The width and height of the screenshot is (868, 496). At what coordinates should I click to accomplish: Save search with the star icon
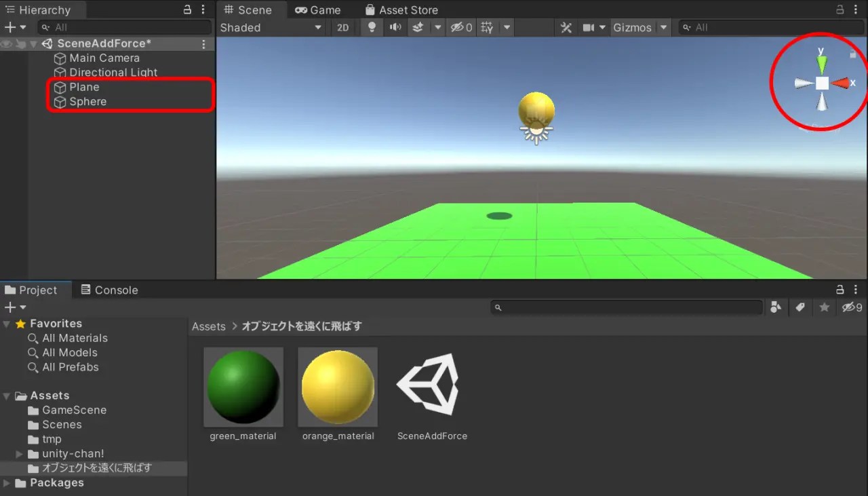825,307
